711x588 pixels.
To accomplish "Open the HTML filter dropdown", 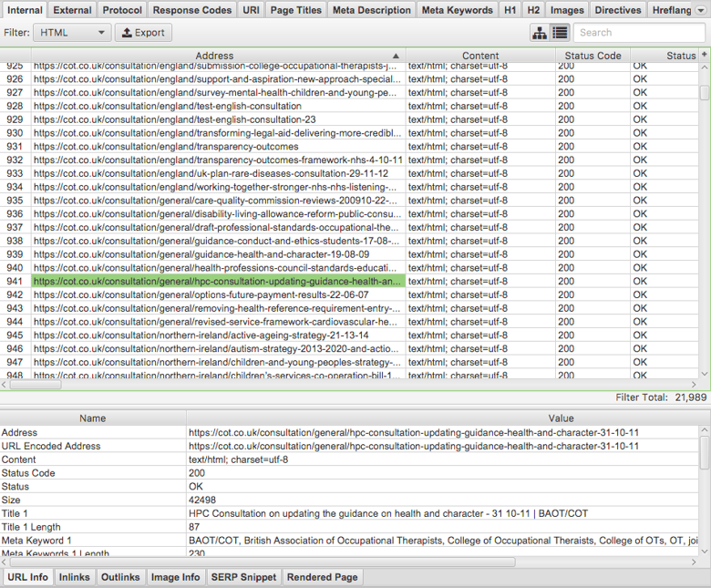I will click(x=72, y=33).
